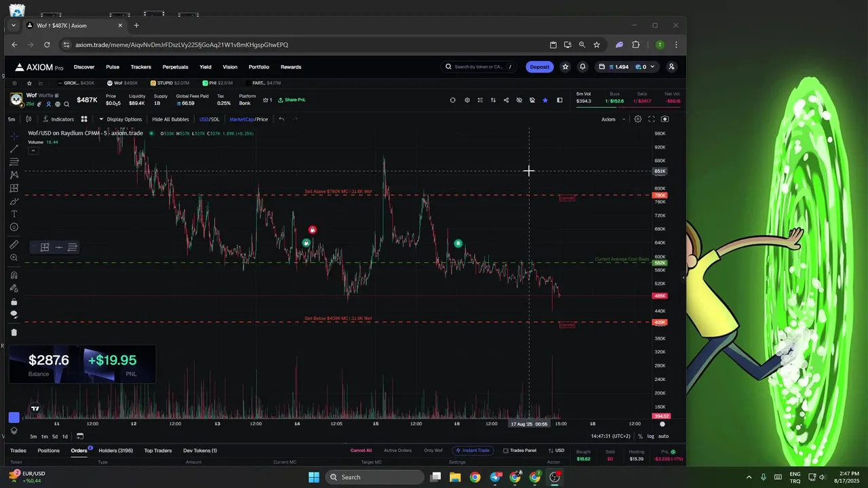Open the Axiom chart layout dropdown
The height and width of the screenshot is (488, 868).
(613, 119)
